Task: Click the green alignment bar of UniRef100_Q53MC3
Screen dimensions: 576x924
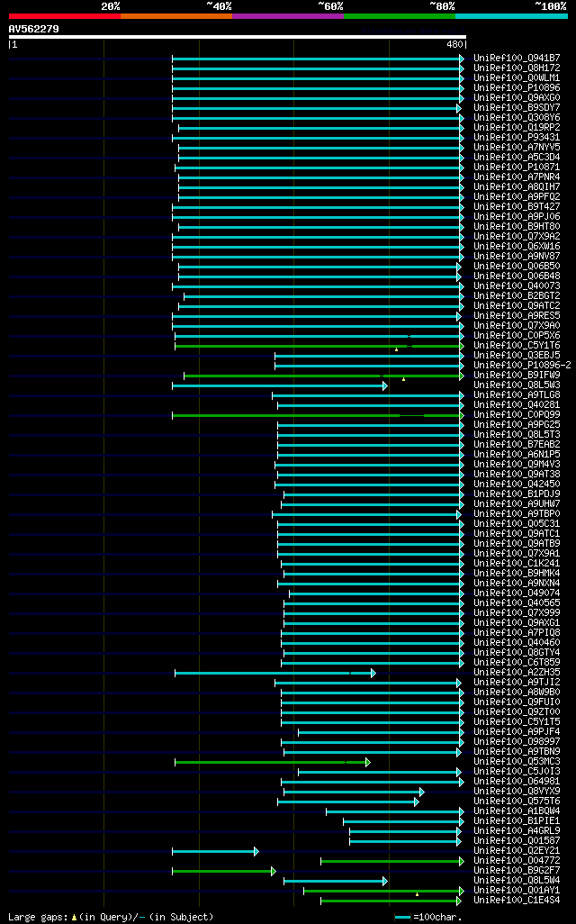Action: 273,762
